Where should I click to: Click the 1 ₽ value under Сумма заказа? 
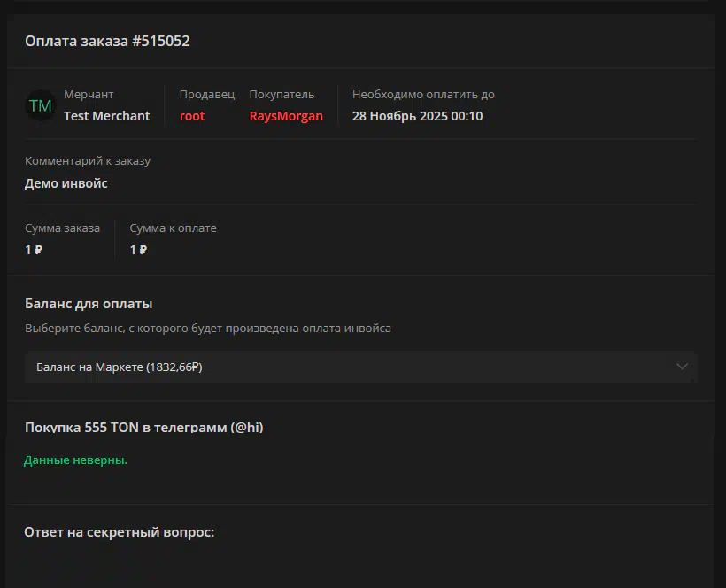[x=34, y=250]
